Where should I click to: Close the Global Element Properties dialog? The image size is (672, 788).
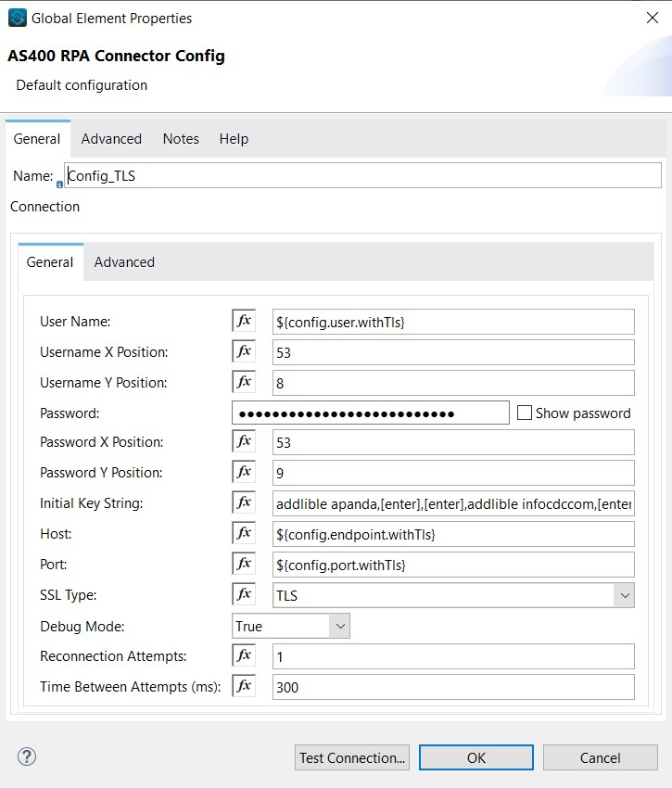point(653,18)
